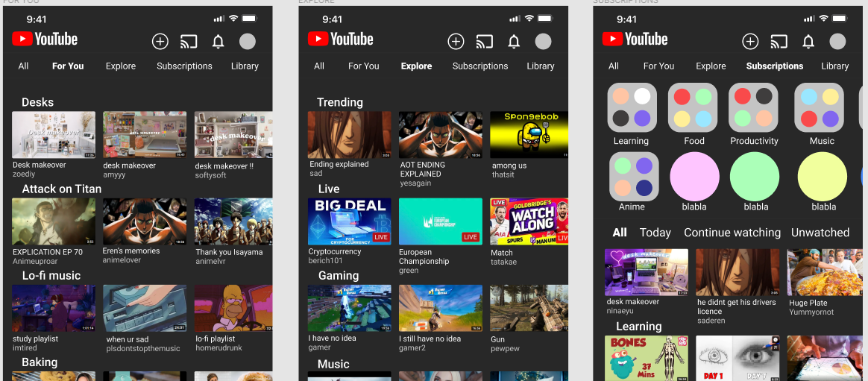Open the cast icon on Subscriptions screen
Screen dimensions: 868x381
[779, 42]
